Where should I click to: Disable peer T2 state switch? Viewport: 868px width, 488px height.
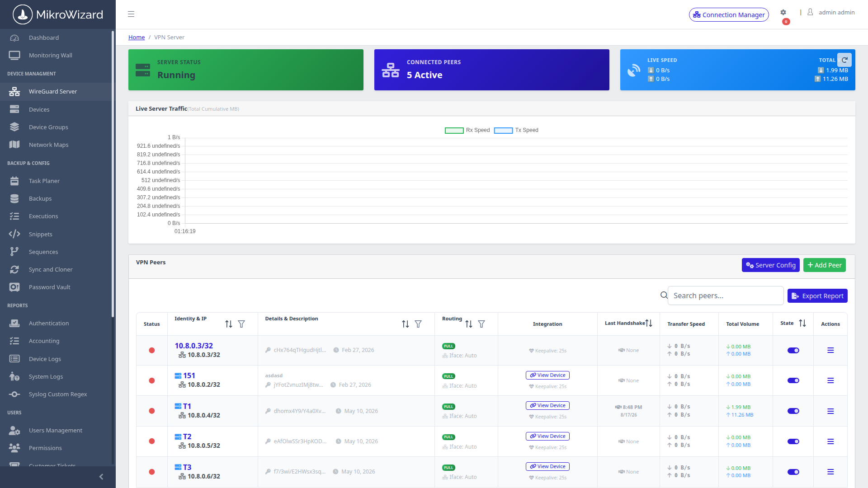tap(793, 441)
